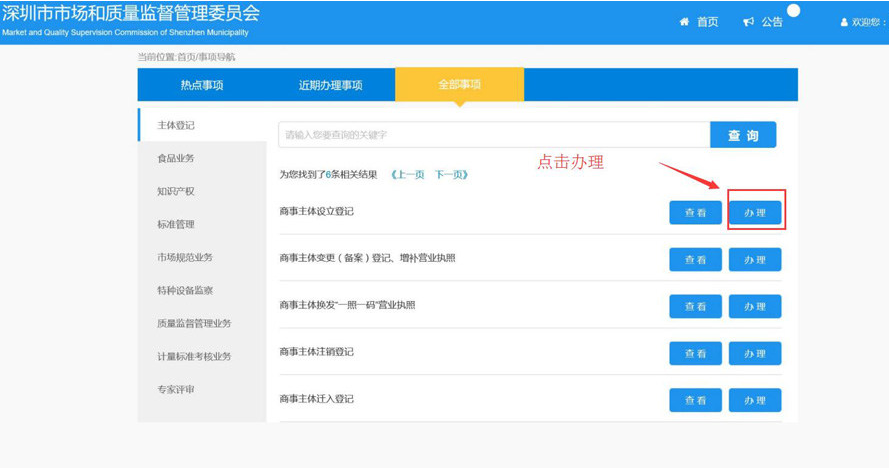Click the home icon beside 首页
889x472 pixels.
pyautogui.click(x=684, y=22)
